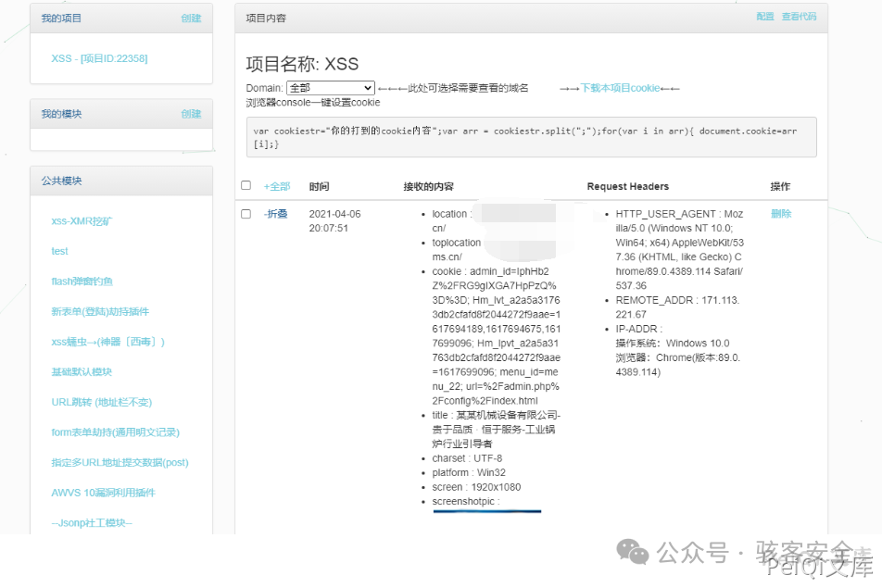Screen dimensions: 882x588
Task: Click the 配置 link
Action: [x=765, y=17]
